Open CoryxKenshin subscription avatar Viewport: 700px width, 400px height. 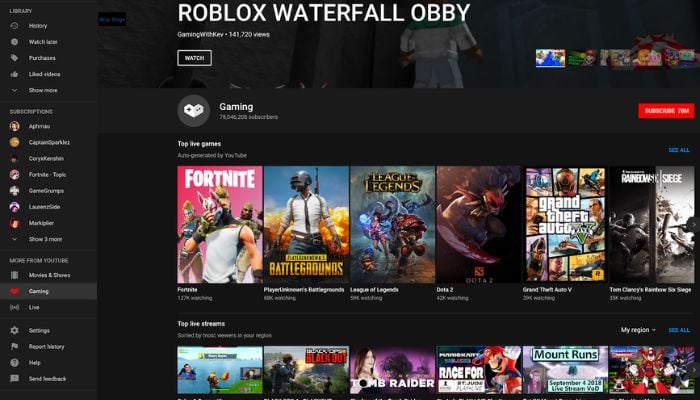[14, 158]
